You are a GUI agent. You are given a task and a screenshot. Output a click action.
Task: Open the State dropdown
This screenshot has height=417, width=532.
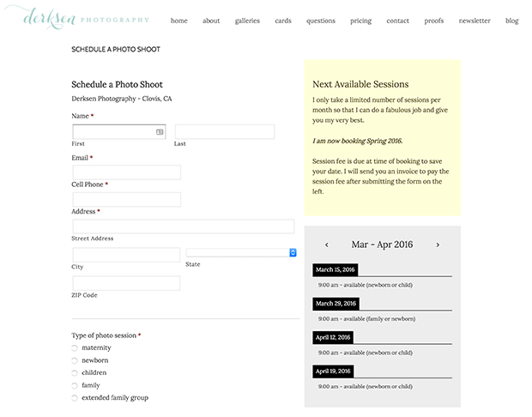[241, 252]
